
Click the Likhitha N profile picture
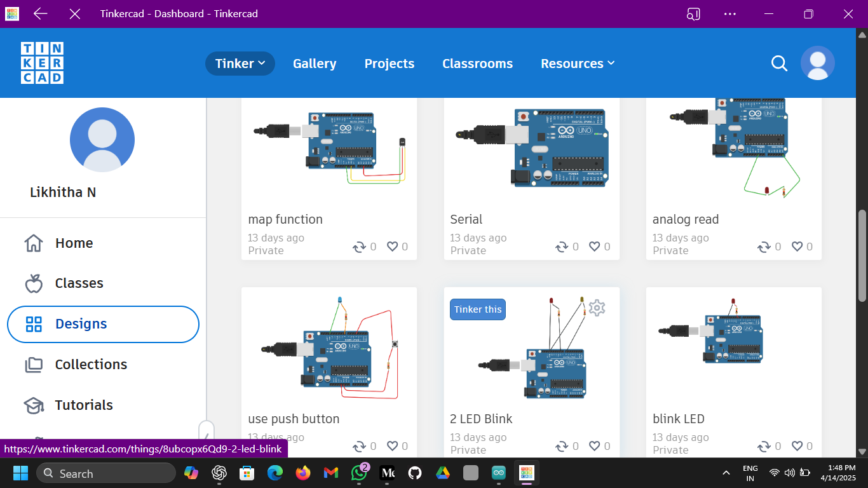pos(102,140)
